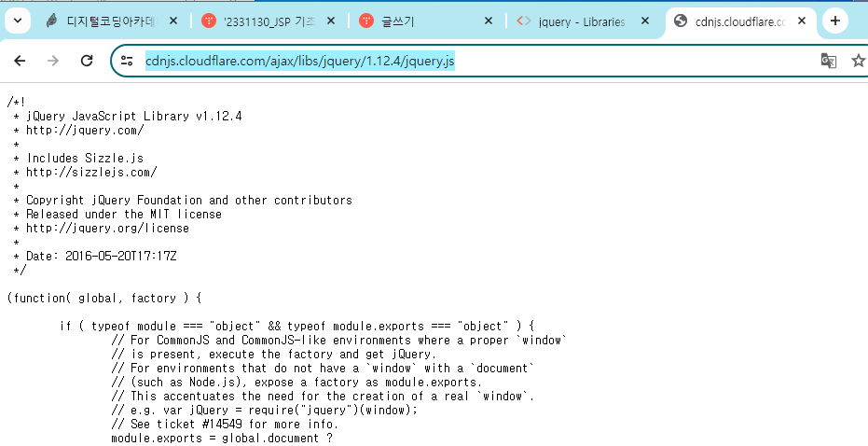Screen dimensions: 868x446
Task: Close the 글쓰기 tab
Action: (488, 21)
